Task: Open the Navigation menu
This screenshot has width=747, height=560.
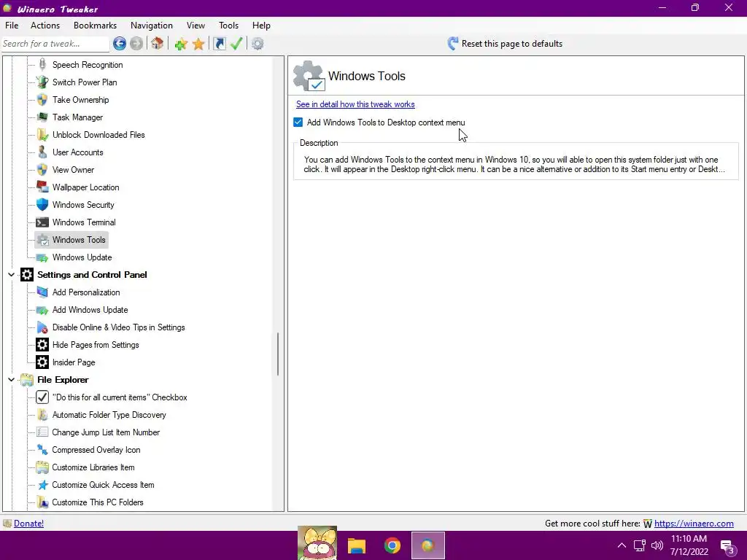Action: [152, 26]
